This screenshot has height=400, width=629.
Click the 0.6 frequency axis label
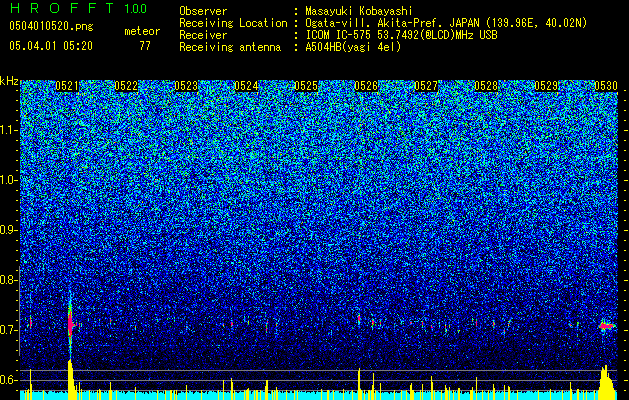(x=9, y=380)
